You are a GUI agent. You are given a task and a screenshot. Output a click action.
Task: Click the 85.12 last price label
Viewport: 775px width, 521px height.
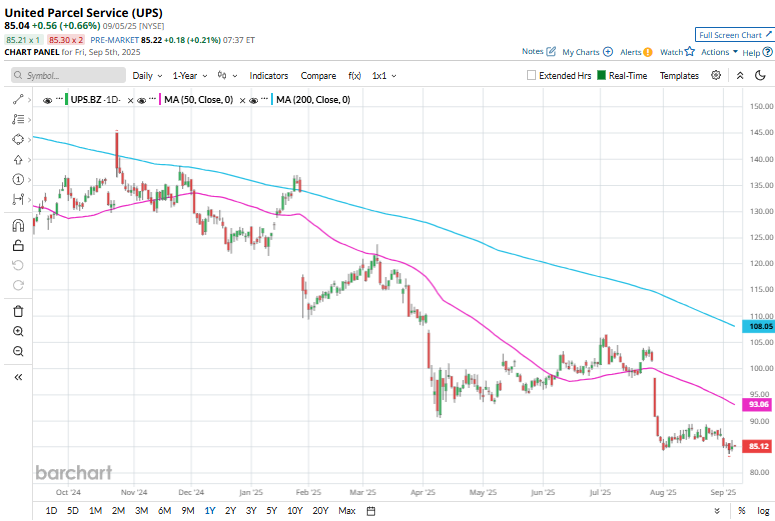(x=758, y=446)
